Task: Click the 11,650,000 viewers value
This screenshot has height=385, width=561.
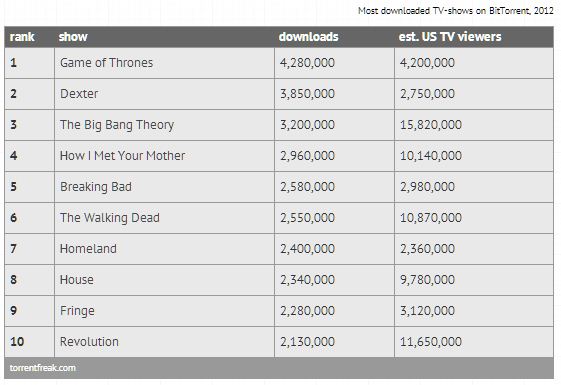Action: pyautogui.click(x=431, y=342)
